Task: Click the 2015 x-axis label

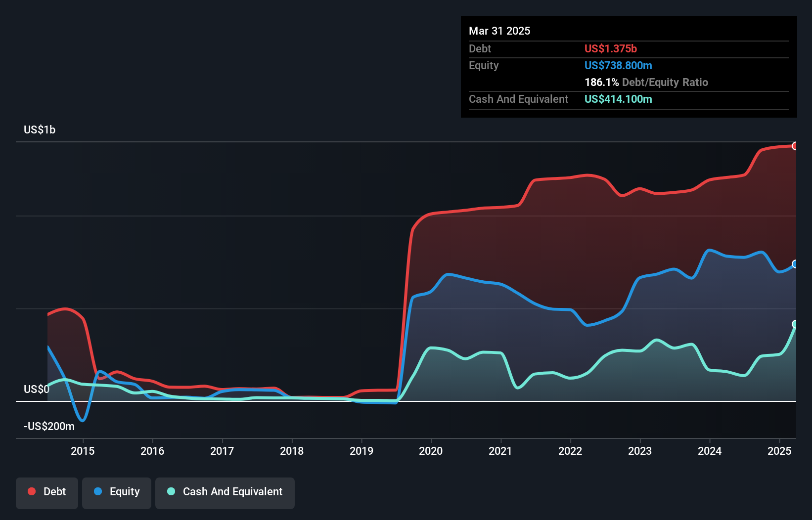Action: [83, 451]
